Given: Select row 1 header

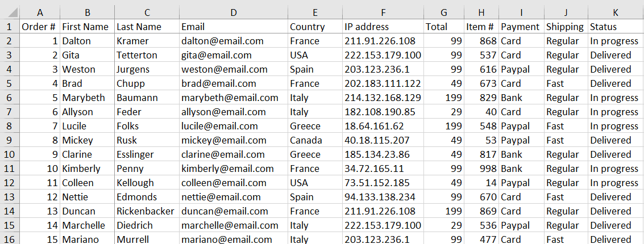Looking at the screenshot, I should click(x=10, y=27).
